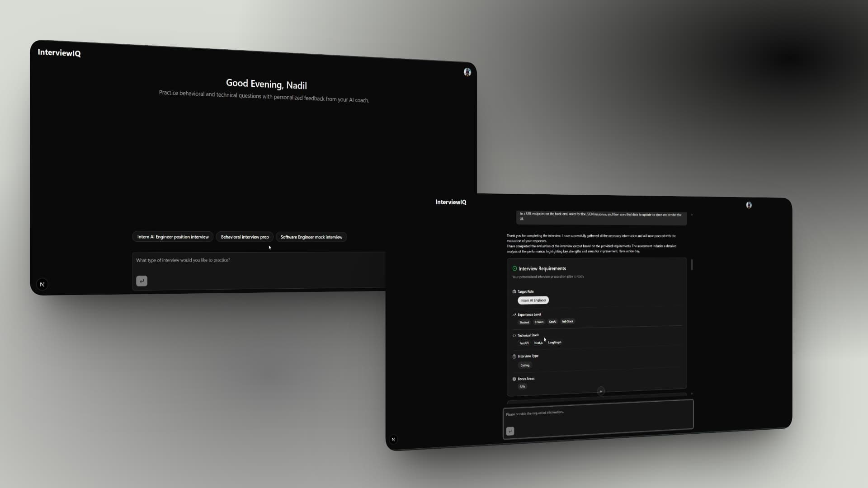Screen dimensions: 868x488
Task: Click the clipboard icon beside Interview Type
Action: 514,357
